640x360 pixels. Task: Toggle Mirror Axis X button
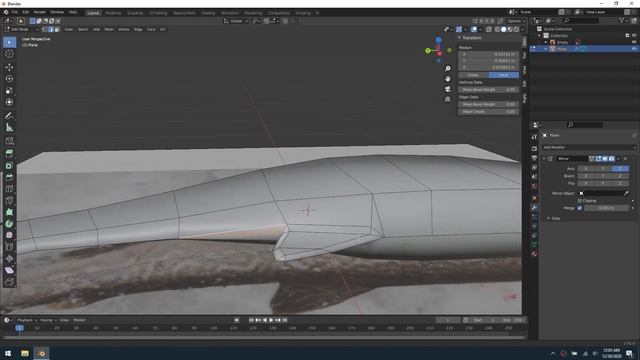tap(586, 169)
